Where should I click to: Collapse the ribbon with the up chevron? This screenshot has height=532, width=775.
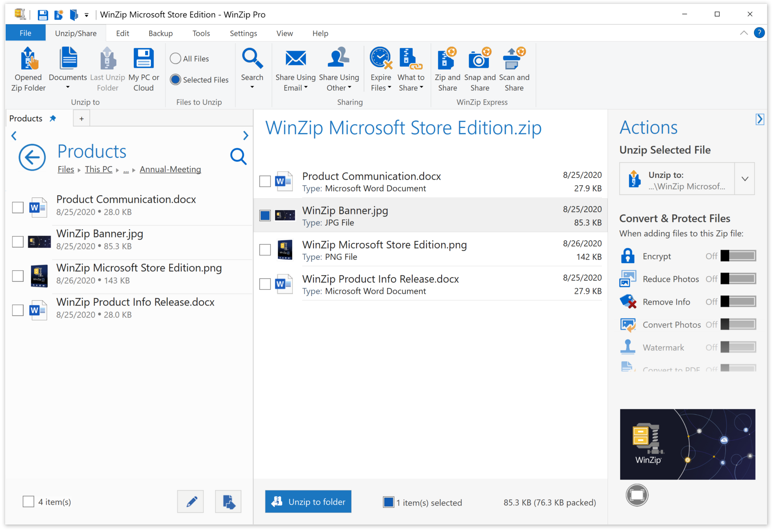coord(744,33)
